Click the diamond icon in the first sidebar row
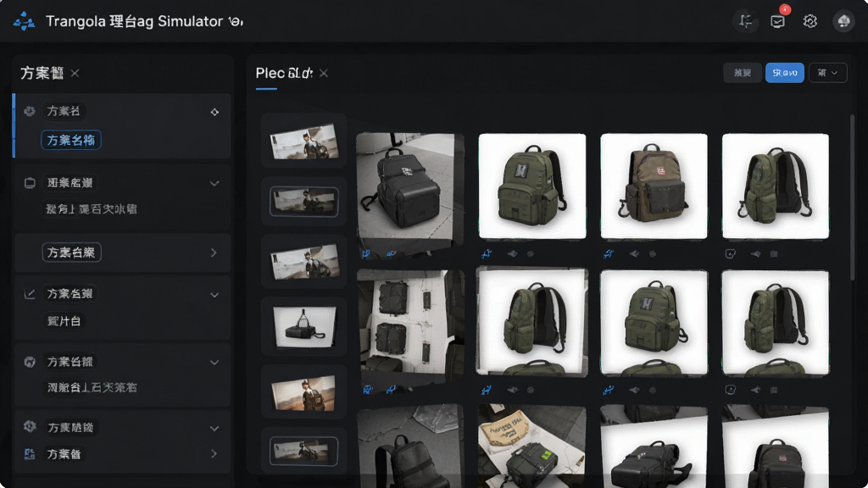868x488 pixels. point(214,112)
